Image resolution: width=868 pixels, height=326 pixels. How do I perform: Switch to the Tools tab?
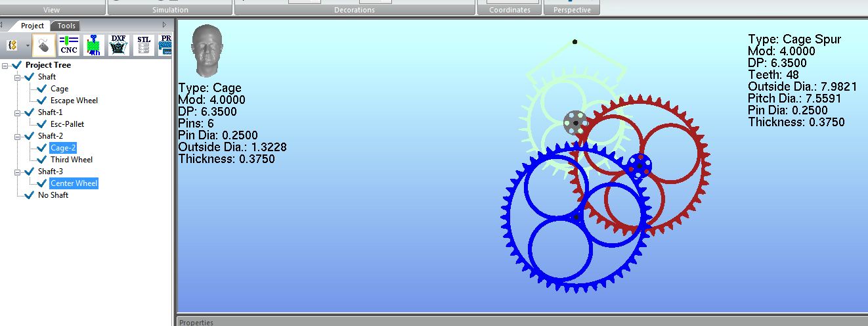[66, 26]
